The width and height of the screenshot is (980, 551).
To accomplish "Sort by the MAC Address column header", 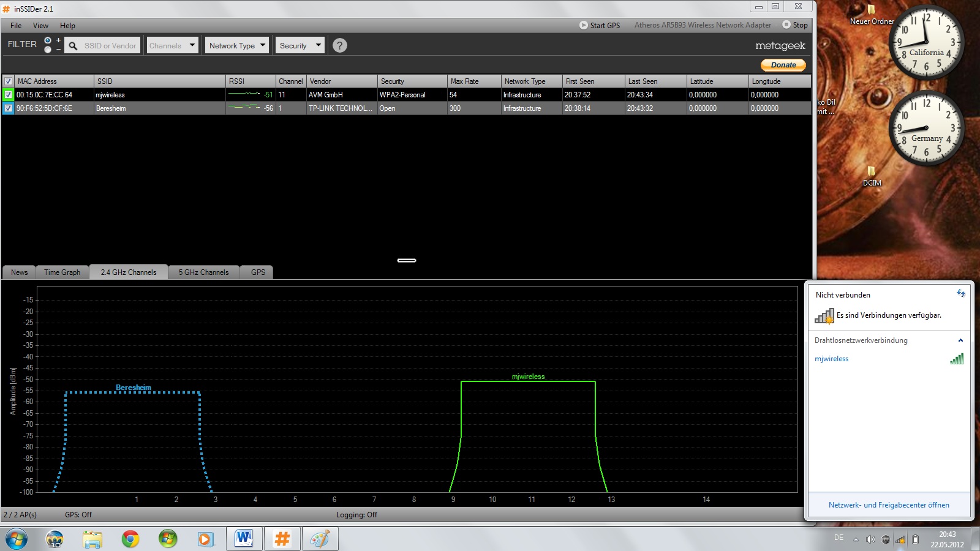I will pyautogui.click(x=55, y=81).
